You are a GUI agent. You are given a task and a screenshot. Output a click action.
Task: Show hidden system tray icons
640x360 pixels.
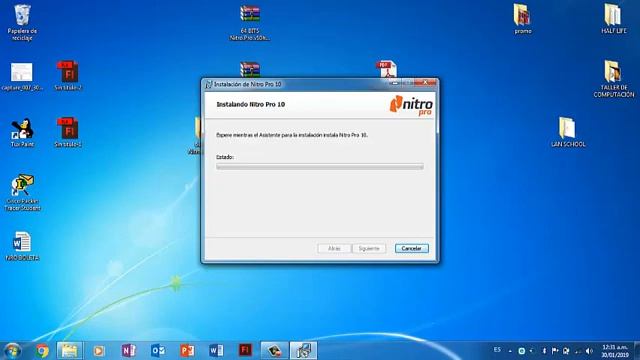[510, 351]
